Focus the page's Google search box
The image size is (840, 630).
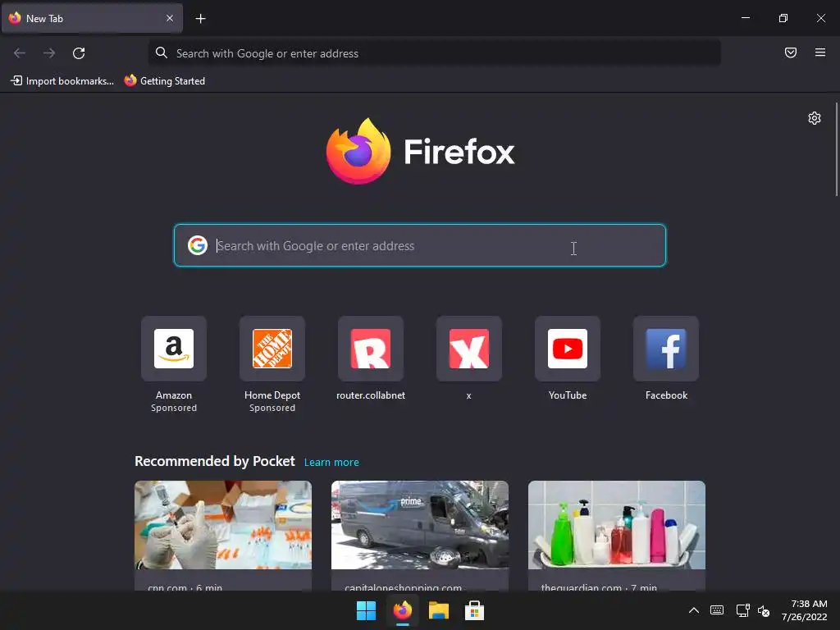[420, 245]
